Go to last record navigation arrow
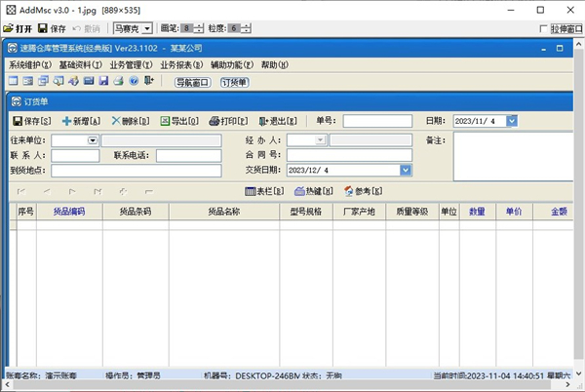585x392 pixels. (x=97, y=192)
